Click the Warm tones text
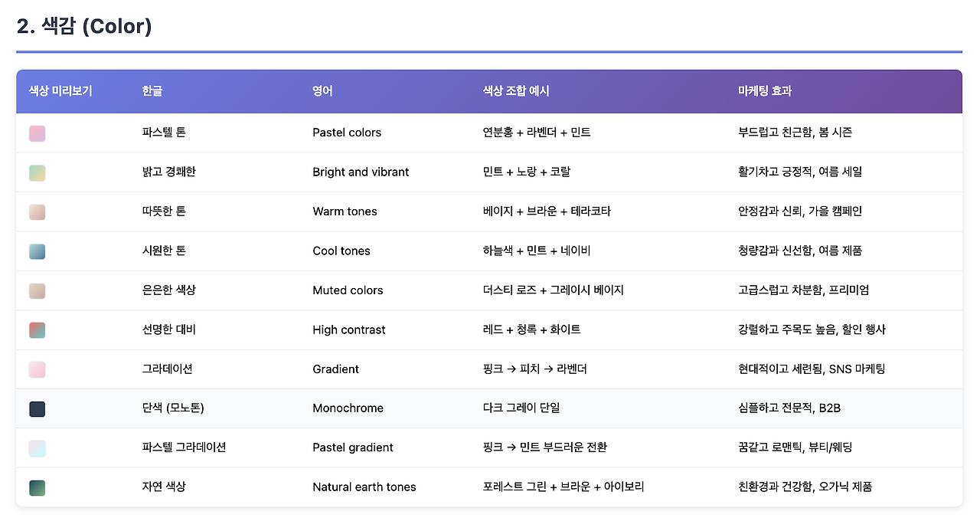Viewport: 980px width, 531px height. point(345,211)
